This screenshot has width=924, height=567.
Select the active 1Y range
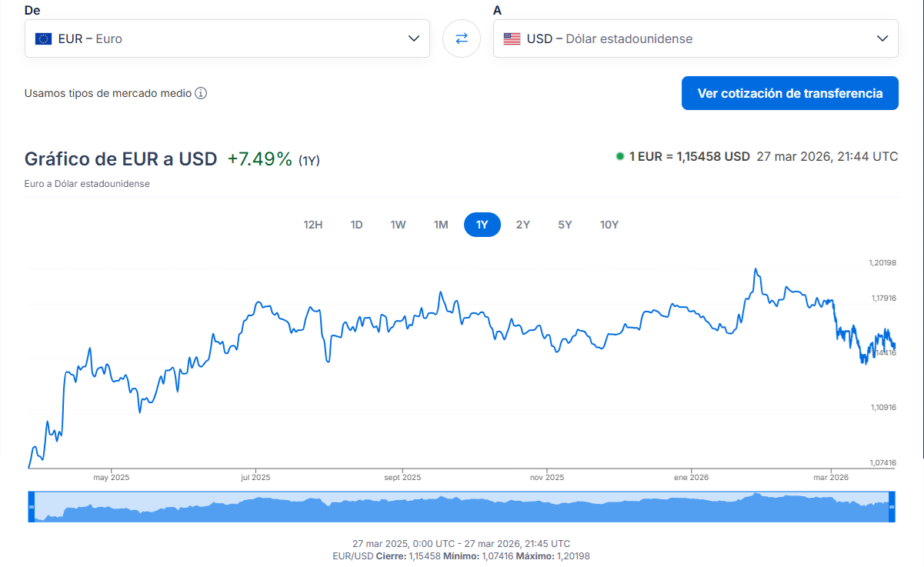pyautogui.click(x=482, y=225)
